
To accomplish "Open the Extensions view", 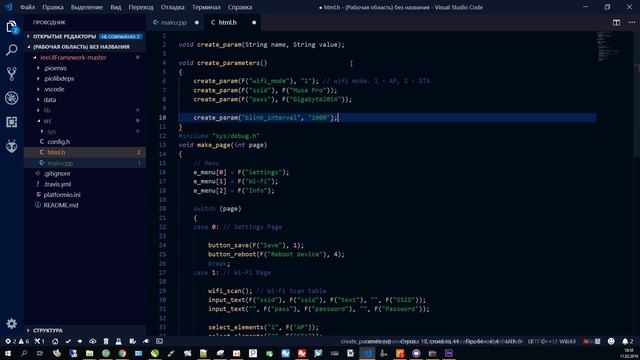I will pyautogui.click(x=11, y=122).
